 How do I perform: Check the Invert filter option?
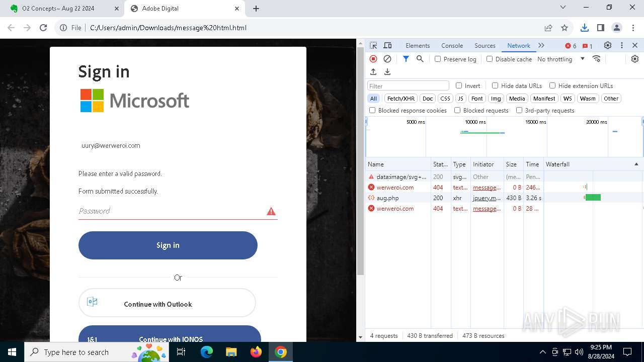tap(459, 85)
